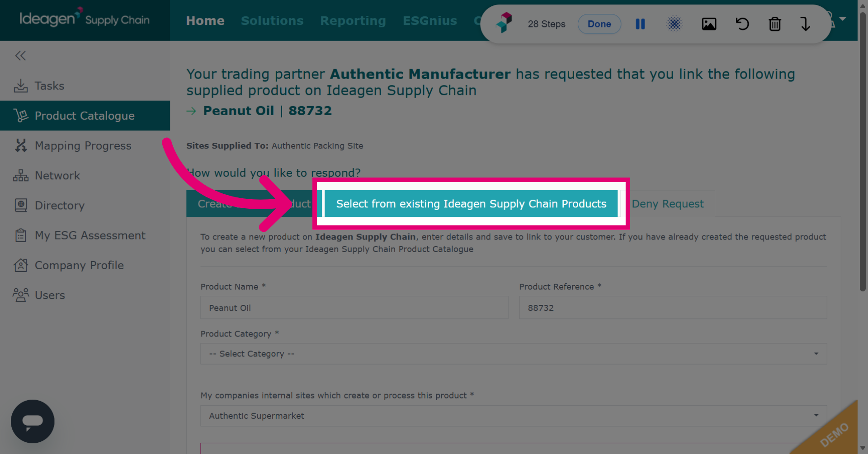Open the Deny Request tab
Viewport: 868px width, 454px height.
click(x=668, y=204)
